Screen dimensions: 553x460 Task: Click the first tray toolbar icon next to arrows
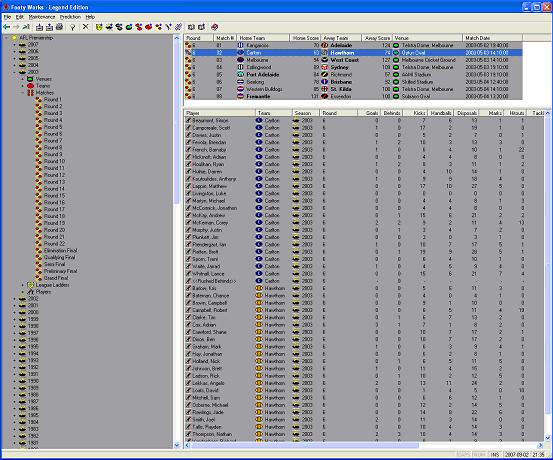pos(40,27)
